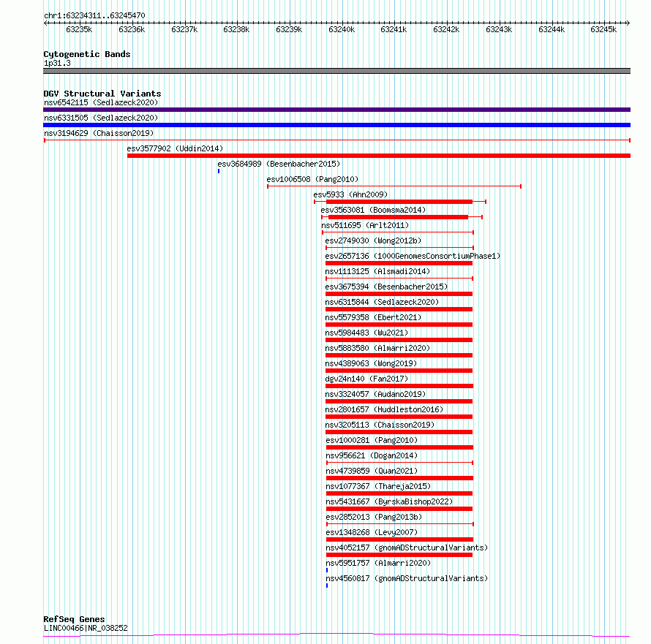Open nsv5951757 (Almarri2020) variant
This screenshot has height=644, width=651.
click(x=378, y=563)
